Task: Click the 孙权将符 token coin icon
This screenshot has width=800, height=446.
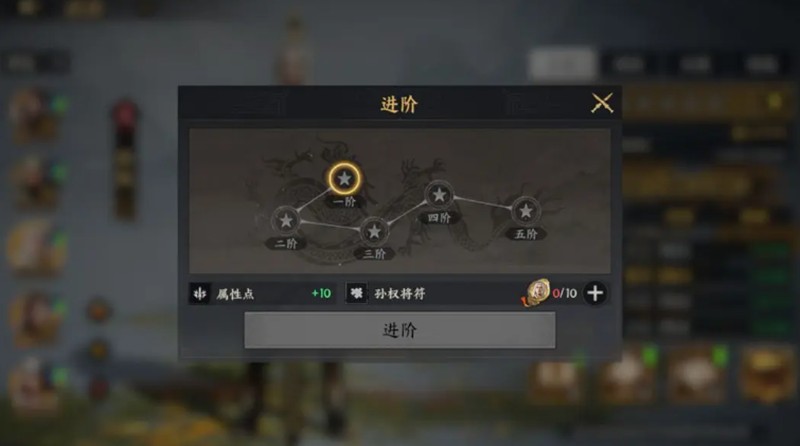Action: [536, 292]
